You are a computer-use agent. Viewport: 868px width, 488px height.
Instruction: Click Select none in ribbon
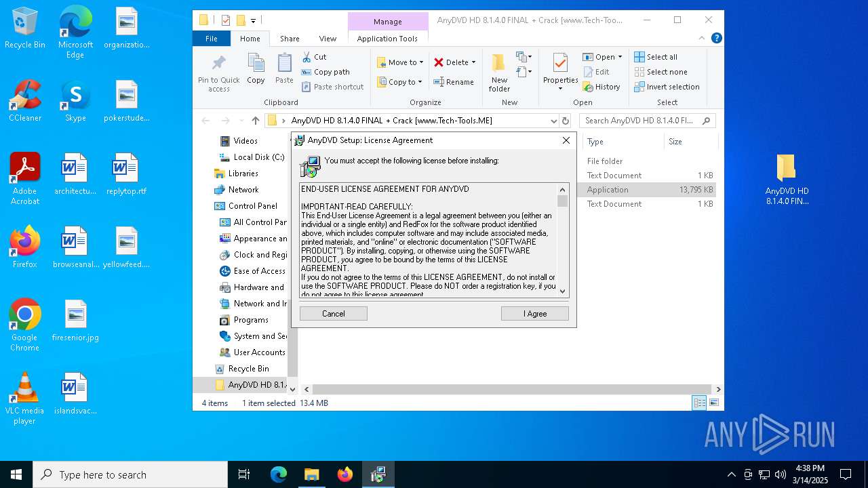point(660,72)
